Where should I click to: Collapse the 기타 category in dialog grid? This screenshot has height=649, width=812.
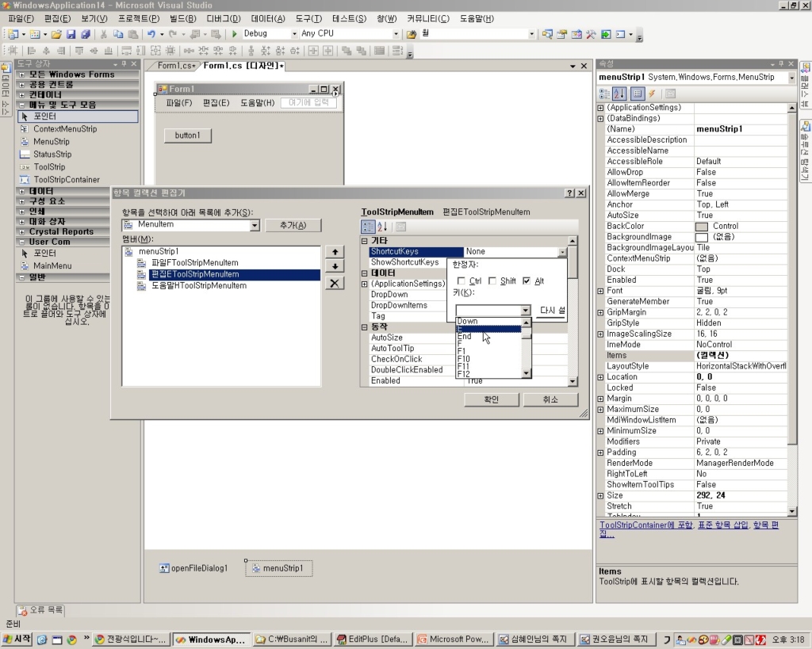click(364, 241)
